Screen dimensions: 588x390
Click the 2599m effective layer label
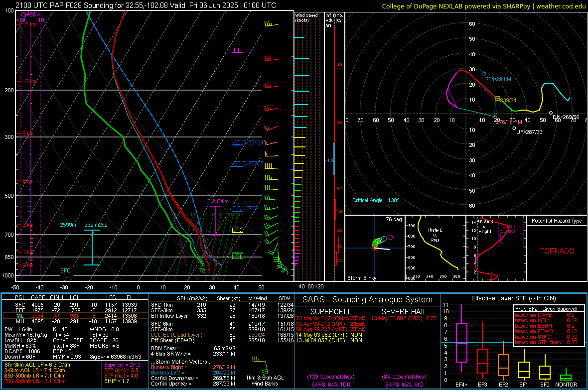[x=68, y=225]
